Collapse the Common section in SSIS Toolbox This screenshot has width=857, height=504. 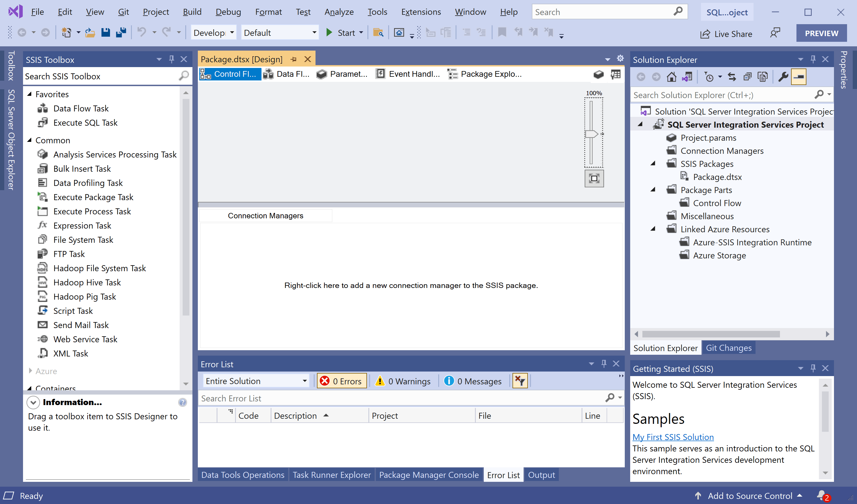30,140
